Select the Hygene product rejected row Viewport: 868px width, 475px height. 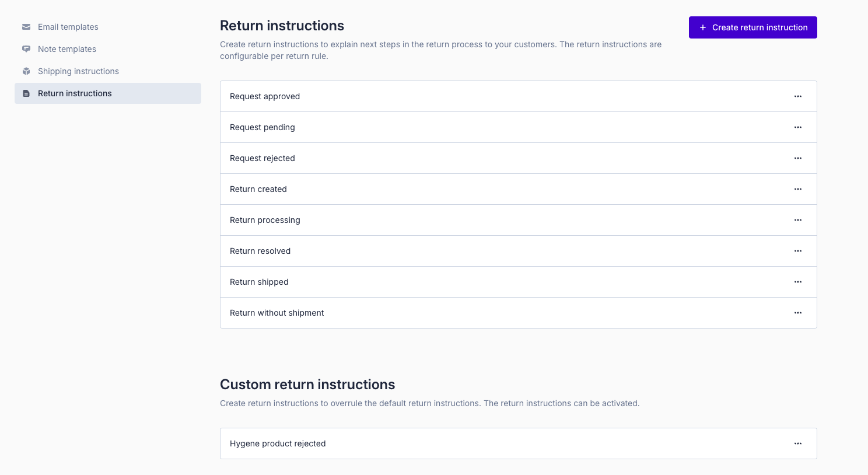278,443
